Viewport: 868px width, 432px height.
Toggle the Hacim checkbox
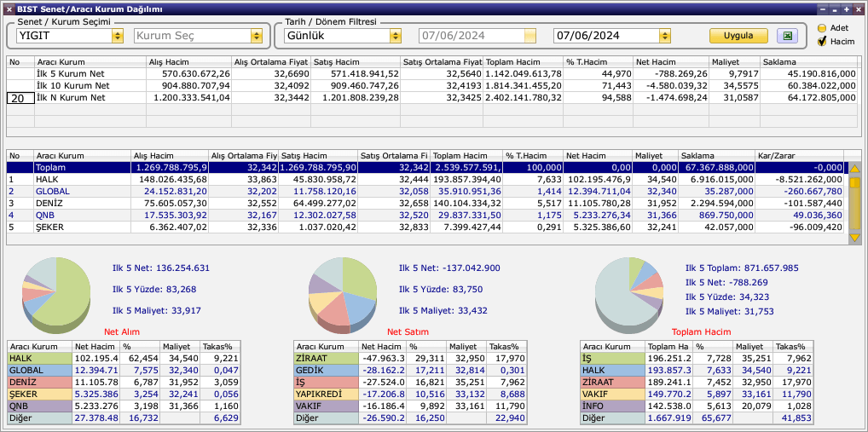pyautogui.click(x=822, y=41)
